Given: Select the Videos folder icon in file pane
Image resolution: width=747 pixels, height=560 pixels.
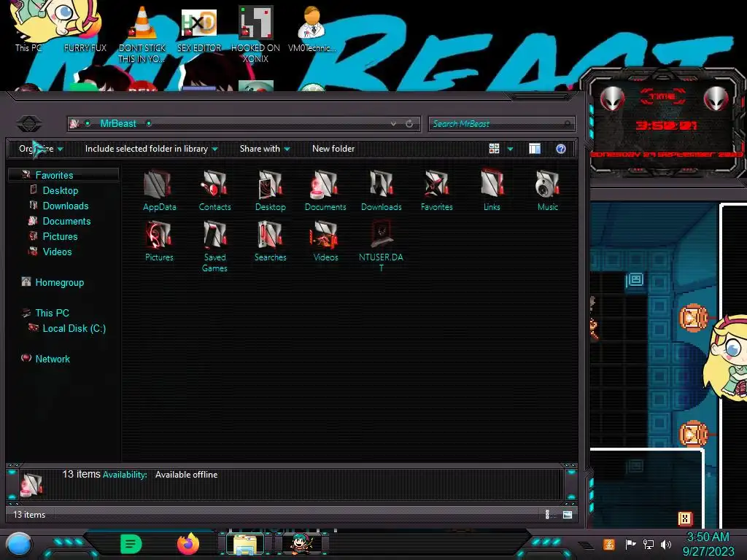Looking at the screenshot, I should coord(325,241).
